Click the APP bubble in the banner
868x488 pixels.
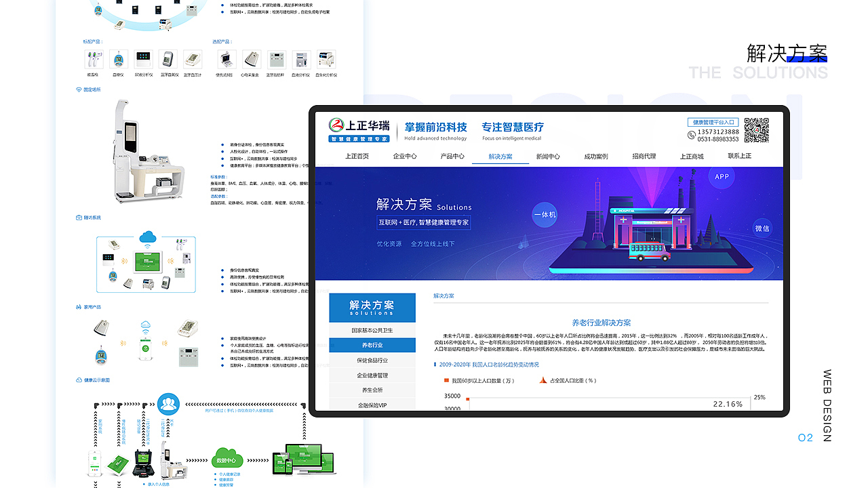point(722,177)
